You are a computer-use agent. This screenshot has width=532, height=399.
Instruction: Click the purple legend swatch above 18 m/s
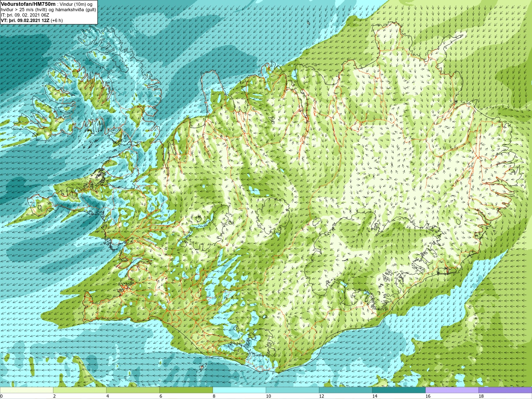(505, 390)
